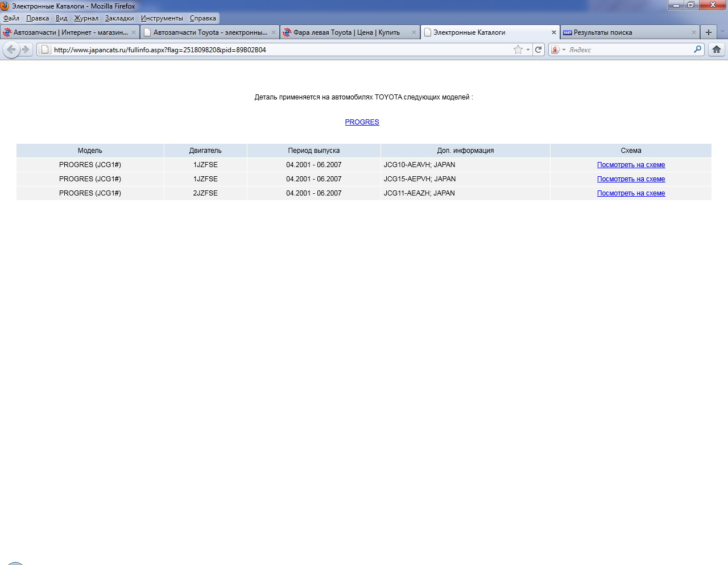Click the browser Back arrow button
728x565 pixels.
click(x=11, y=49)
